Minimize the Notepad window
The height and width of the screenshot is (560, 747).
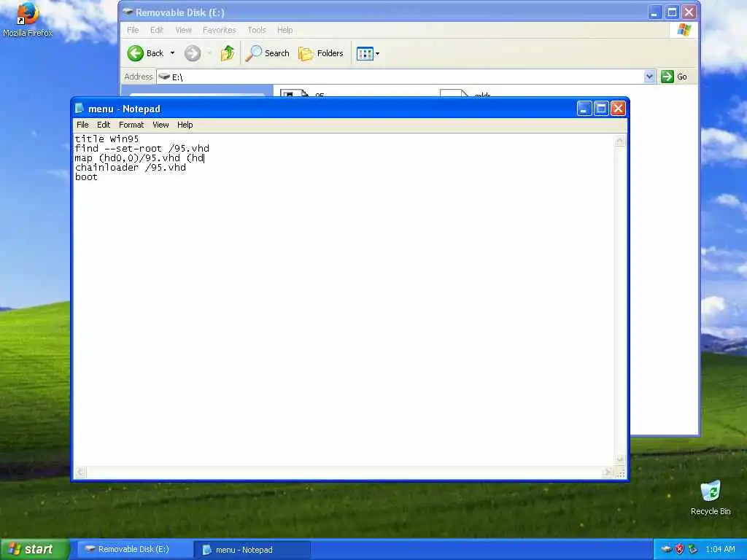tap(584, 109)
